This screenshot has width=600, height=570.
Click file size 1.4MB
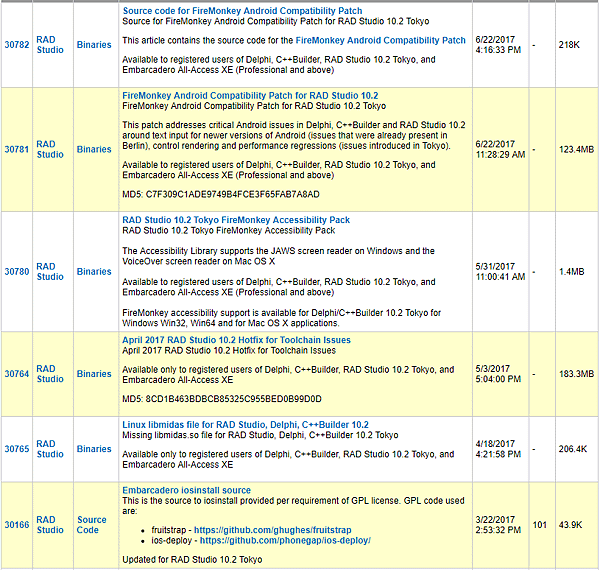coord(572,272)
